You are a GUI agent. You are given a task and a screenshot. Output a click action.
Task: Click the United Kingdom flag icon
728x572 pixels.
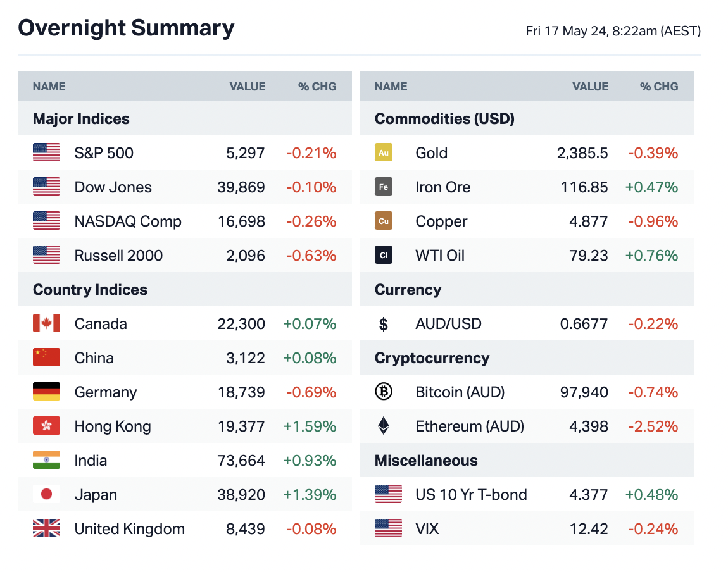tap(46, 528)
